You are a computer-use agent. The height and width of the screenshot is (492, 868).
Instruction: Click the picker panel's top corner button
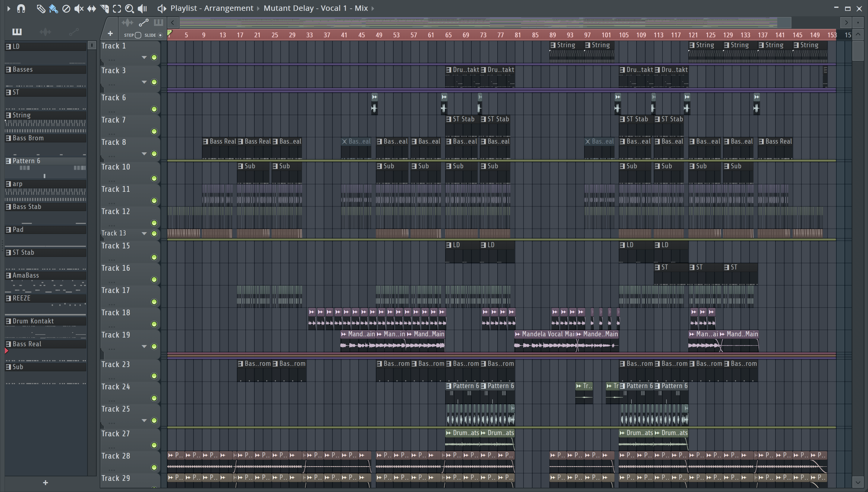point(92,45)
